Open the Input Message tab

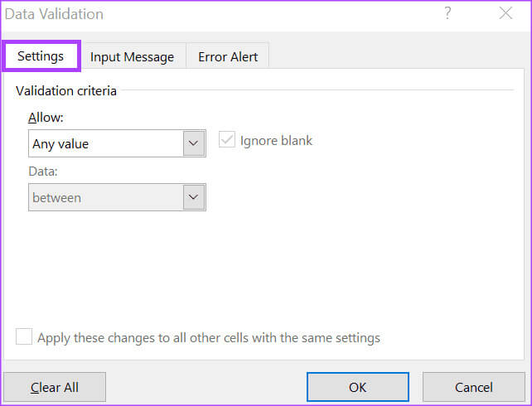(x=133, y=56)
